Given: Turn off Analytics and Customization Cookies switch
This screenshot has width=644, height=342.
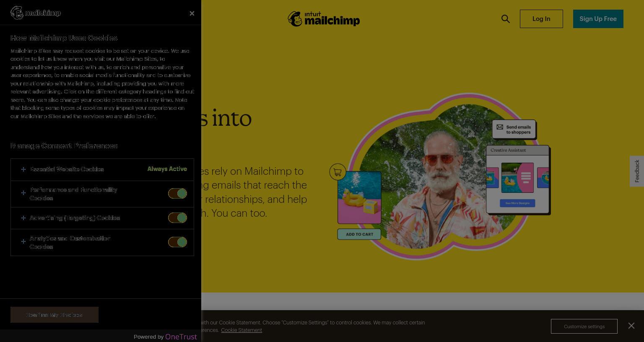Looking at the screenshot, I should [x=177, y=242].
